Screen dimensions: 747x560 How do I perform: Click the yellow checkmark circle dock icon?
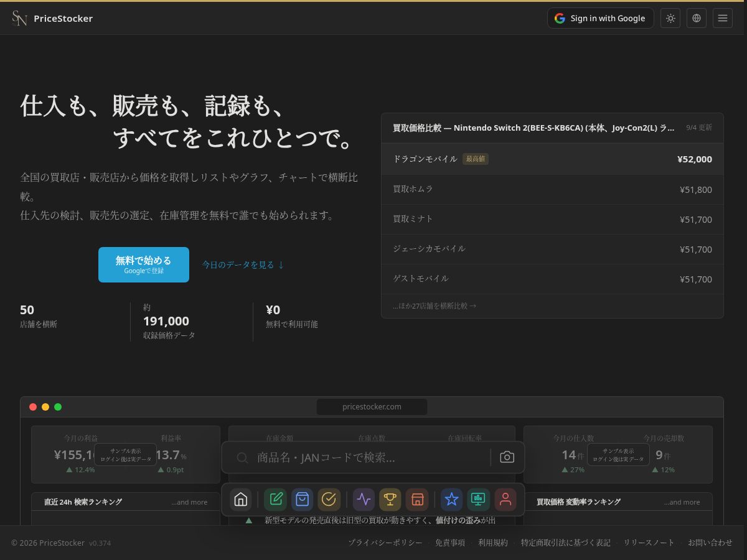point(329,499)
